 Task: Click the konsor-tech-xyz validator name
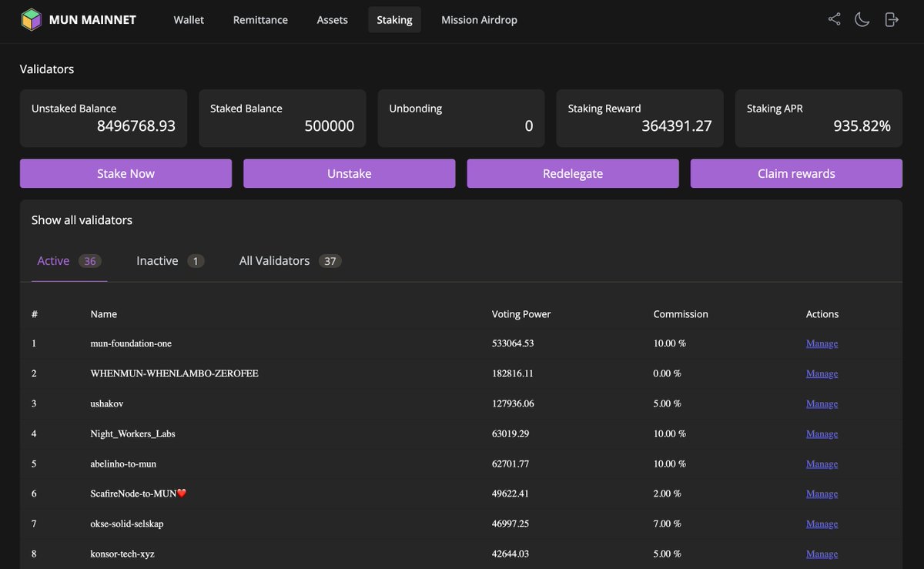point(122,554)
